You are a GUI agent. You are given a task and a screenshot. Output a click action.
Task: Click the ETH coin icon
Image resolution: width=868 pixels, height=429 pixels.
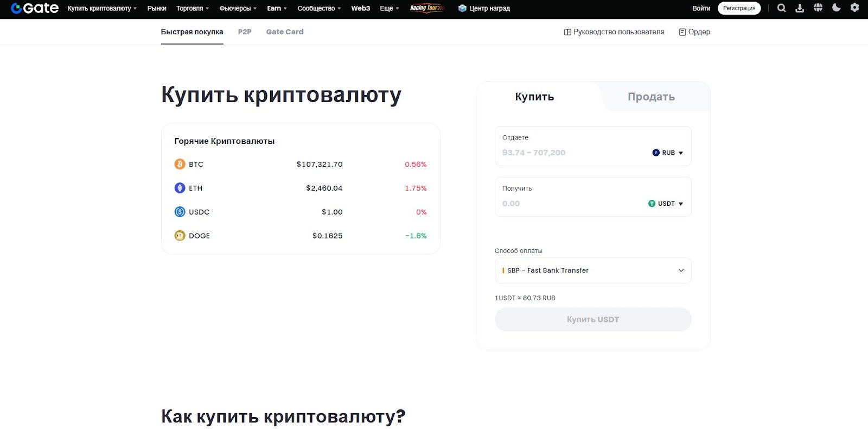point(180,188)
